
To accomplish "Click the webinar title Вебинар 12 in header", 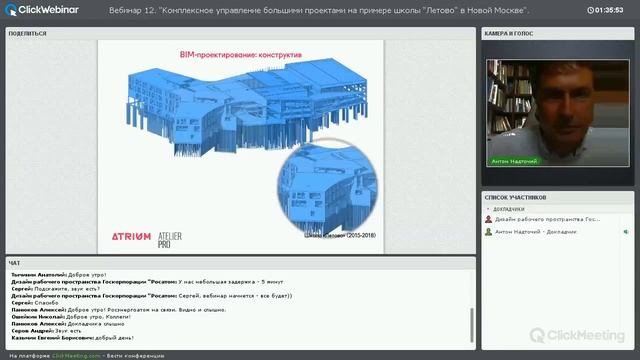I will pyautogui.click(x=319, y=10).
